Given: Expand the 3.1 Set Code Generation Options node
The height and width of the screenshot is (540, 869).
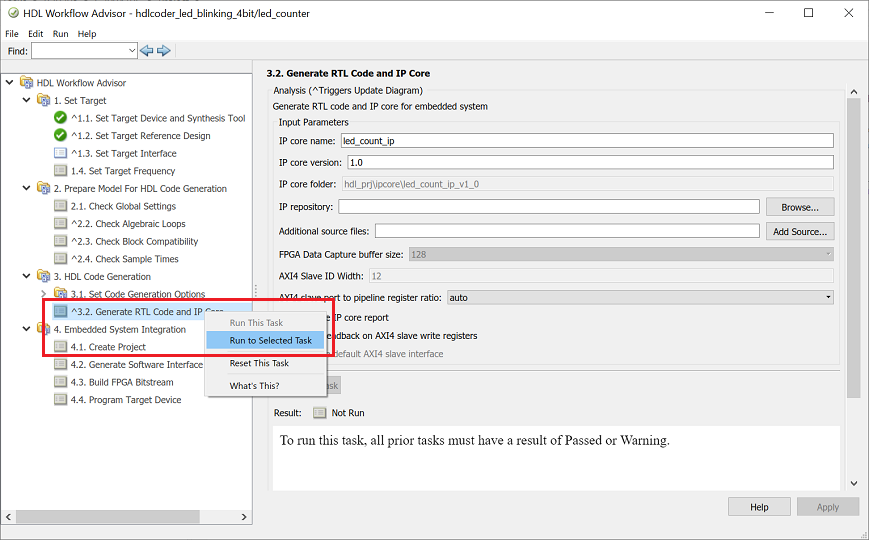Looking at the screenshot, I should 43,293.
